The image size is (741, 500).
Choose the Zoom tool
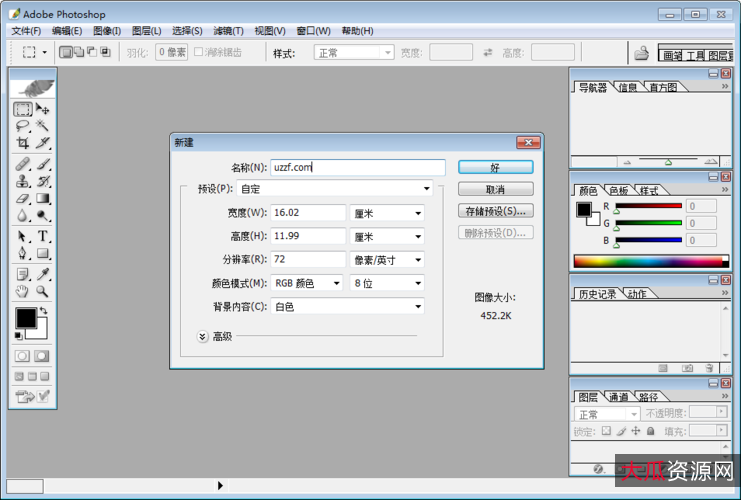tap(43, 291)
